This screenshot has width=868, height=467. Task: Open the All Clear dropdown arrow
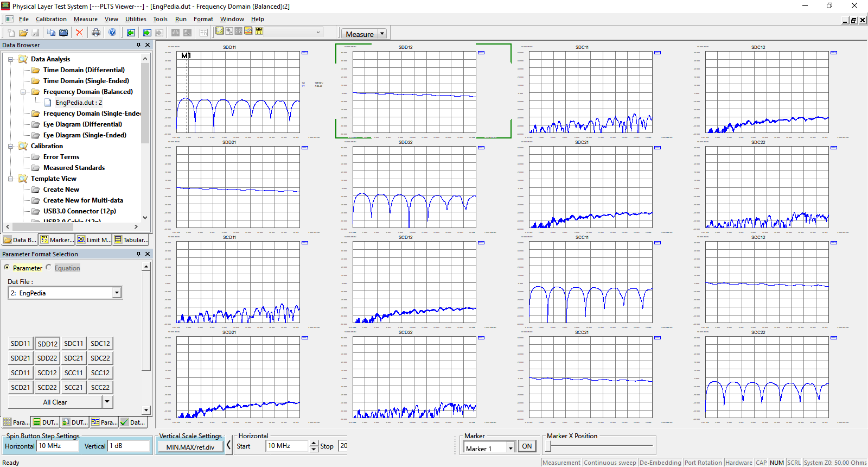tap(107, 402)
